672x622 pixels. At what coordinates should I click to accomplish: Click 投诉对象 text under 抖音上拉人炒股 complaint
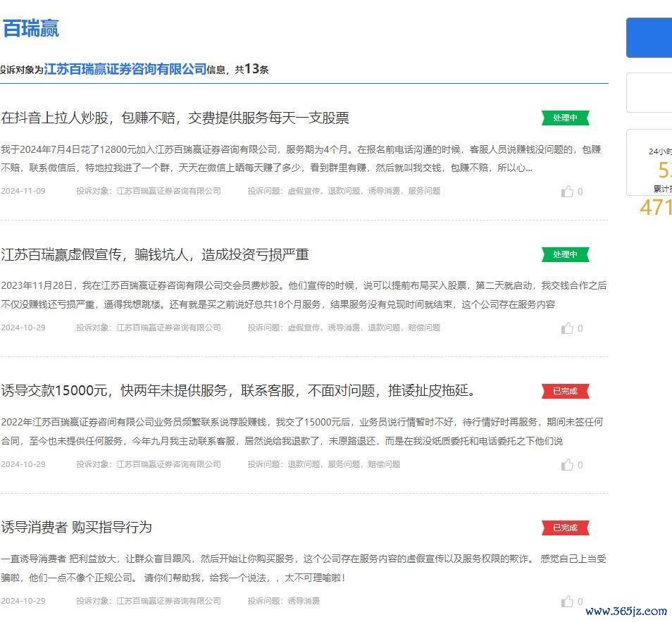point(149,191)
